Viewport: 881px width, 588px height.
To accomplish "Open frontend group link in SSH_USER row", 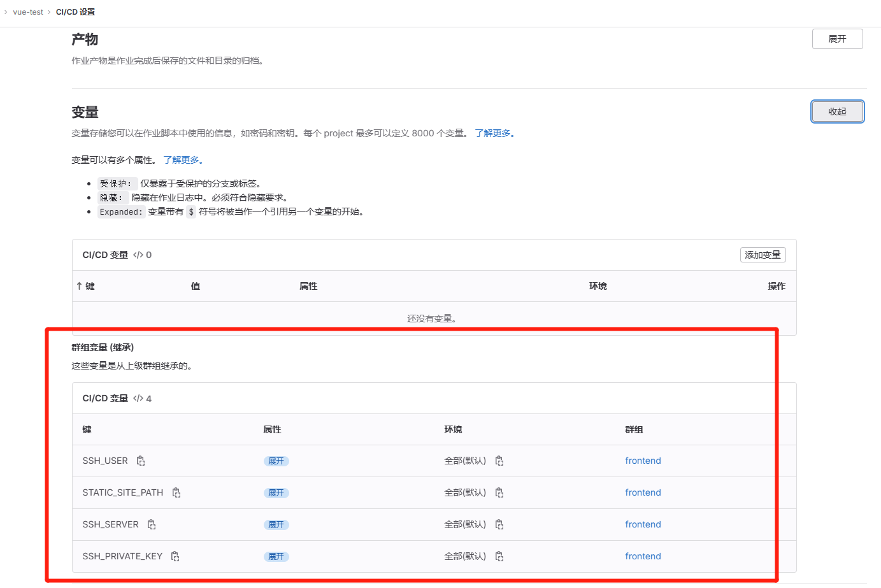I will click(643, 461).
